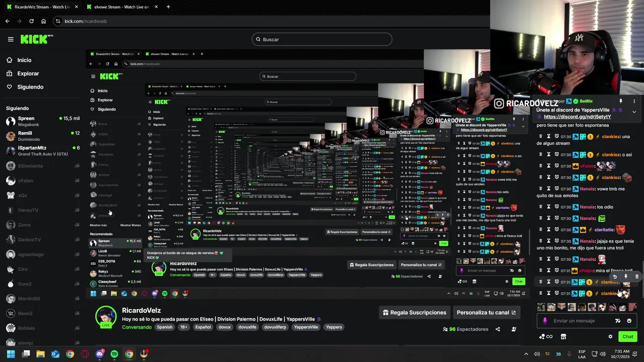Delete hovered message using trash icon
644x362 pixels.
(x=636, y=277)
